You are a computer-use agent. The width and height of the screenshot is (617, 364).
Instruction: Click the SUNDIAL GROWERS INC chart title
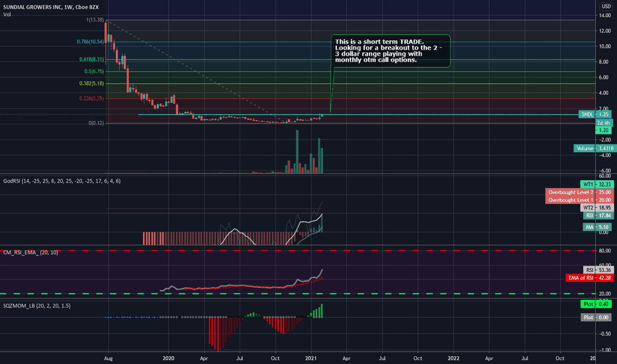[51, 7]
